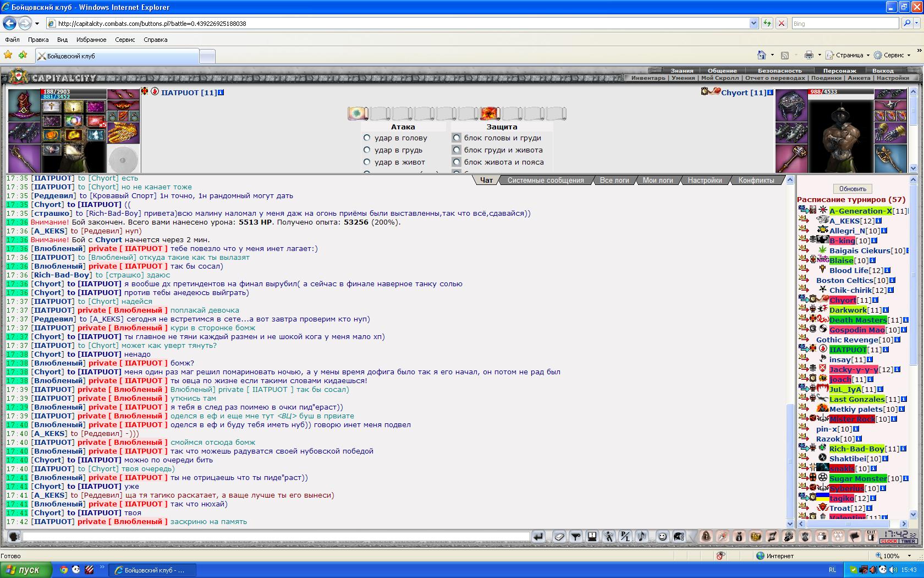Open info icon next to ПАТРUОТ [11] header

(x=221, y=92)
